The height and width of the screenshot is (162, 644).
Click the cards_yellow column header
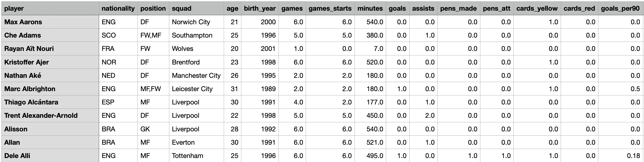pyautogui.click(x=537, y=9)
